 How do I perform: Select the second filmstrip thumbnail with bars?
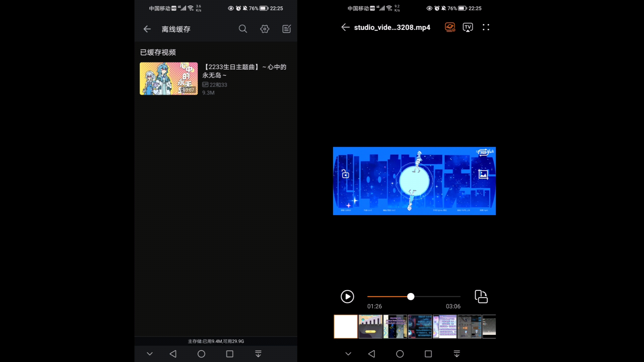(x=370, y=326)
